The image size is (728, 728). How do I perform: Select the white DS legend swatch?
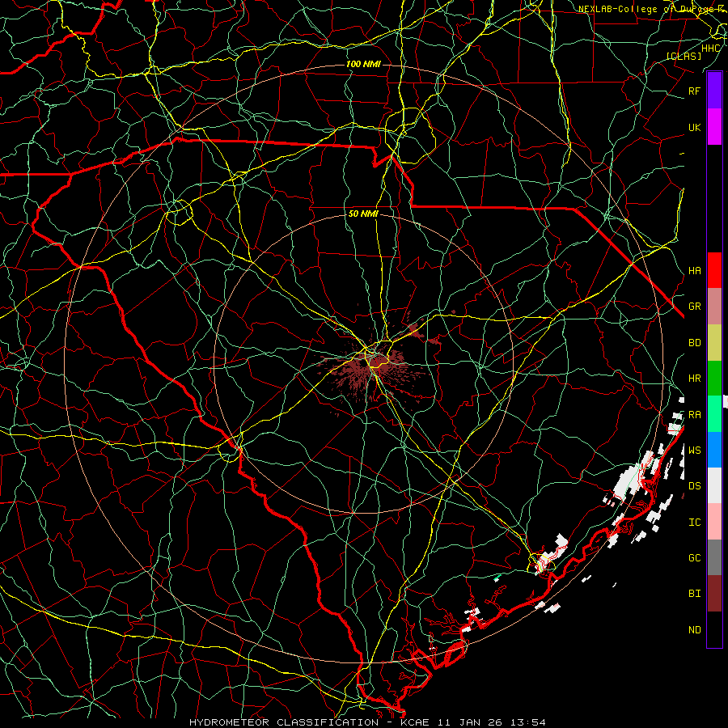tap(714, 485)
